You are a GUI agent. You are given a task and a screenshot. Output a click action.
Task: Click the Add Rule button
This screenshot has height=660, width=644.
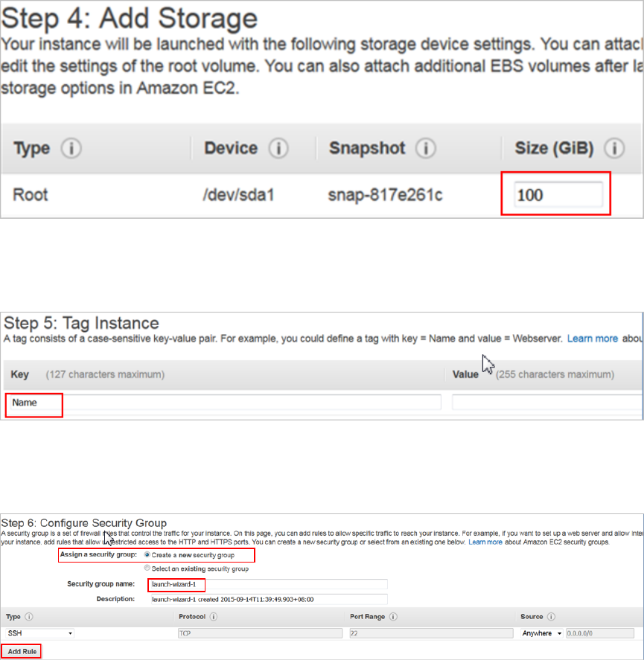(21, 651)
